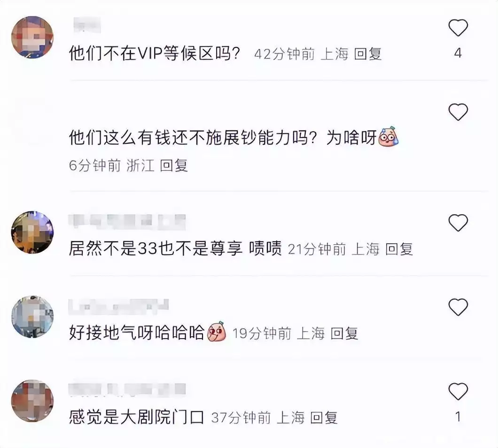Screen dimensions: 498x448
Task: Open the first commenter's avatar profile
Action: point(32,37)
